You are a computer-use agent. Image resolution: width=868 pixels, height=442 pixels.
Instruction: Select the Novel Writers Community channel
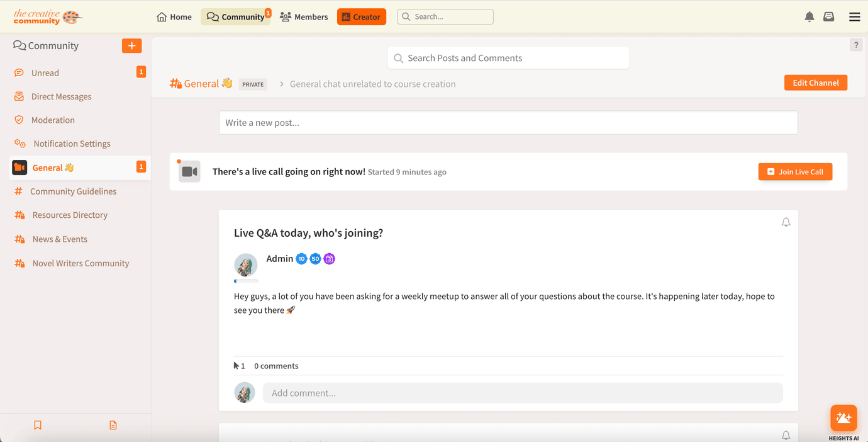(81, 264)
